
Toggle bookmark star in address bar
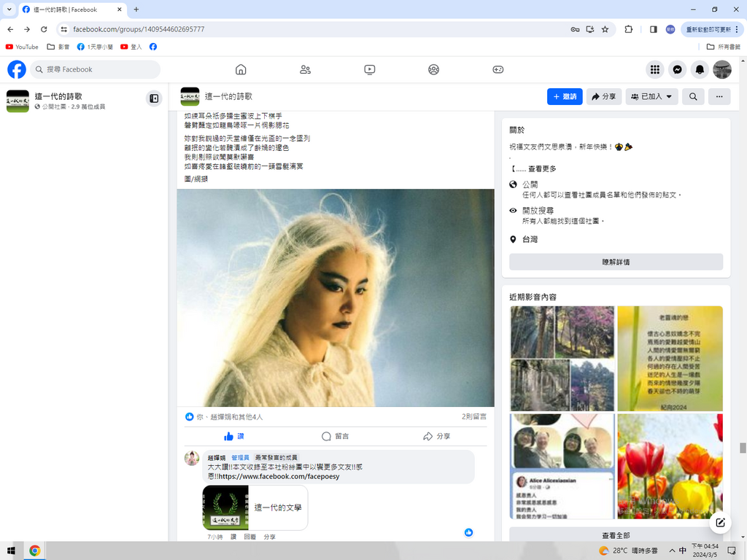pos(605,29)
